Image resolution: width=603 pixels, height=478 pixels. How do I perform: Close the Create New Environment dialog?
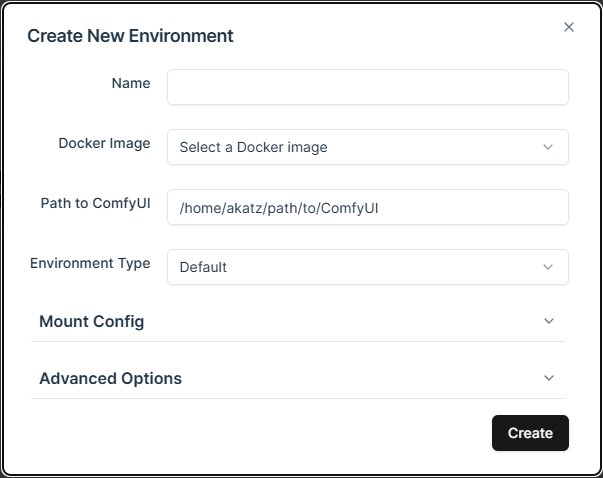(569, 27)
